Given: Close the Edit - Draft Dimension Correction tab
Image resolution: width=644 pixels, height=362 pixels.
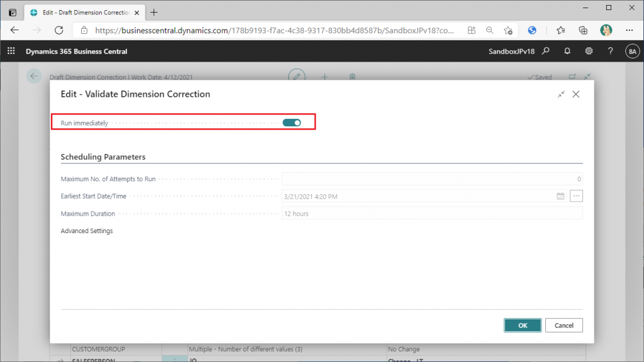Looking at the screenshot, I should click(136, 13).
